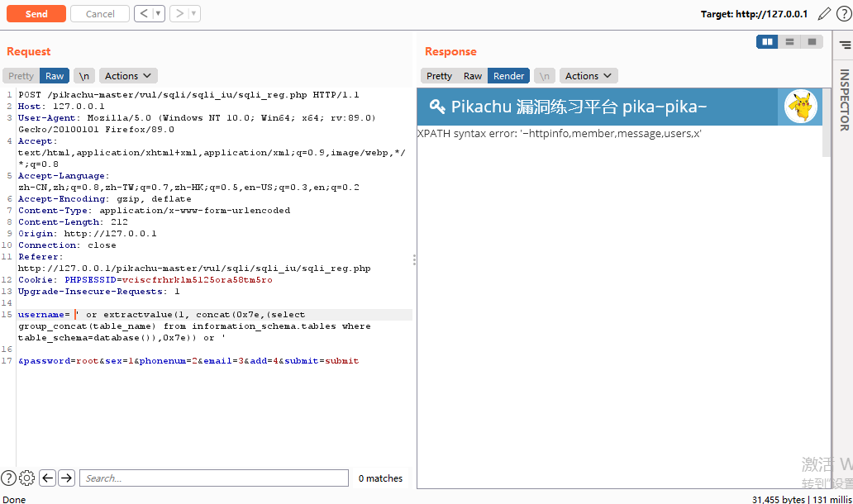
Task: Focus the Search input field
Action: (x=214, y=478)
